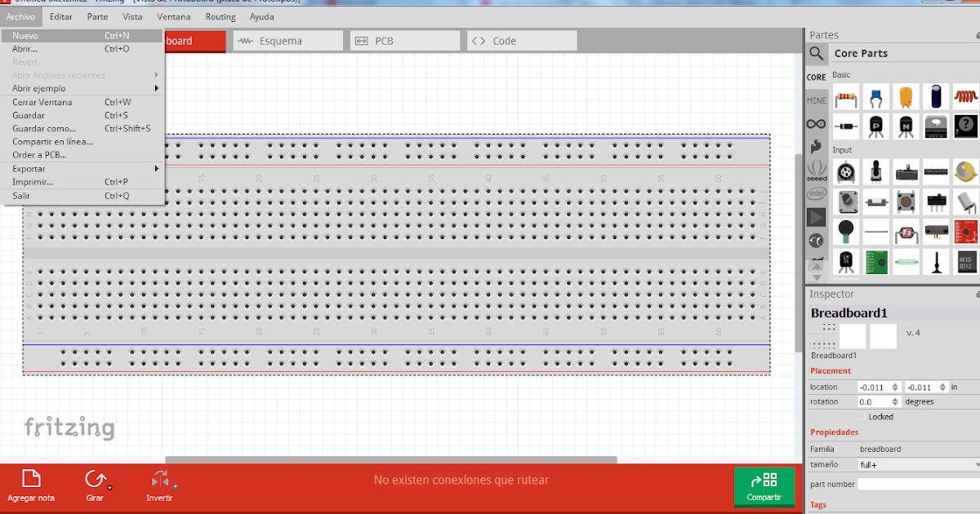Step the location Y value spinner
The height and width of the screenshot is (514, 980).
[x=942, y=387]
